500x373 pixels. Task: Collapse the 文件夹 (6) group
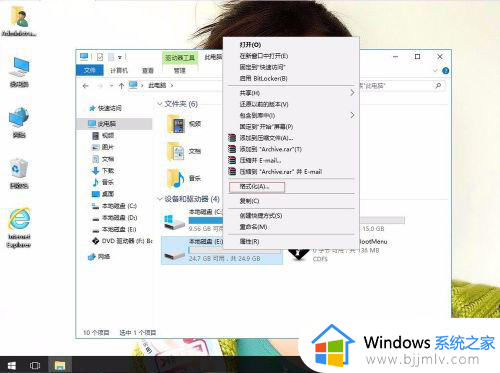point(159,104)
